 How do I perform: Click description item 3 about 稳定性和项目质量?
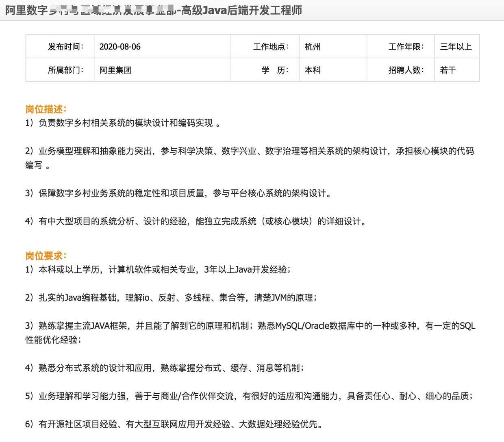178,193
